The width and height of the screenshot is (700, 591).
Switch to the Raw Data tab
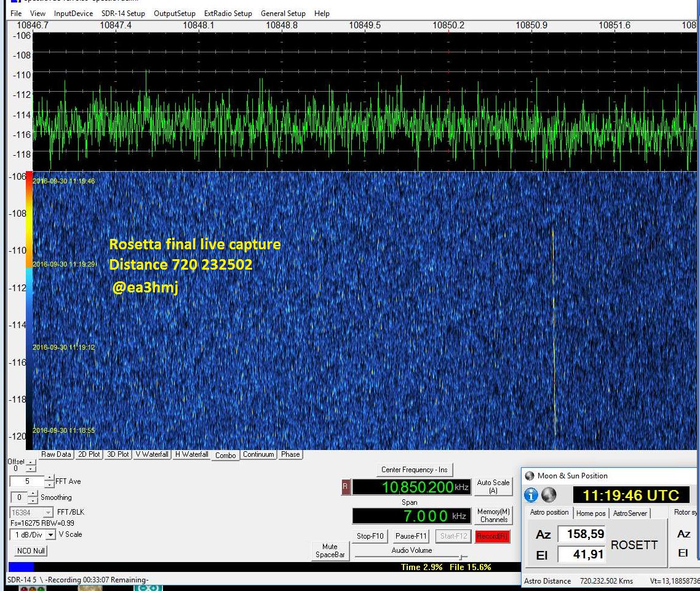[x=56, y=454]
